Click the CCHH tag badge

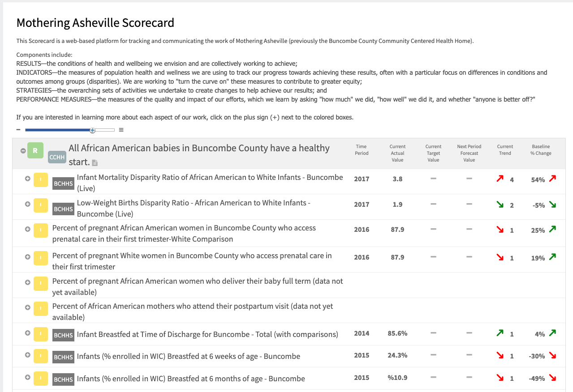(x=57, y=157)
